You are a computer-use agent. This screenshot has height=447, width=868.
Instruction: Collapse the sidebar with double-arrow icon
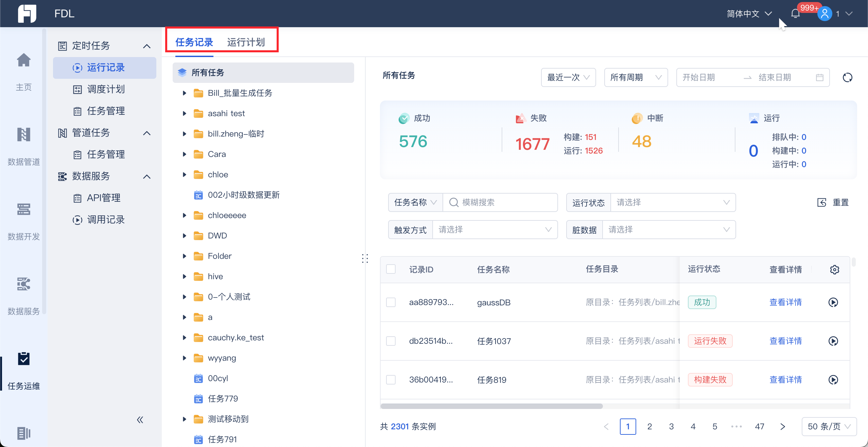click(140, 420)
